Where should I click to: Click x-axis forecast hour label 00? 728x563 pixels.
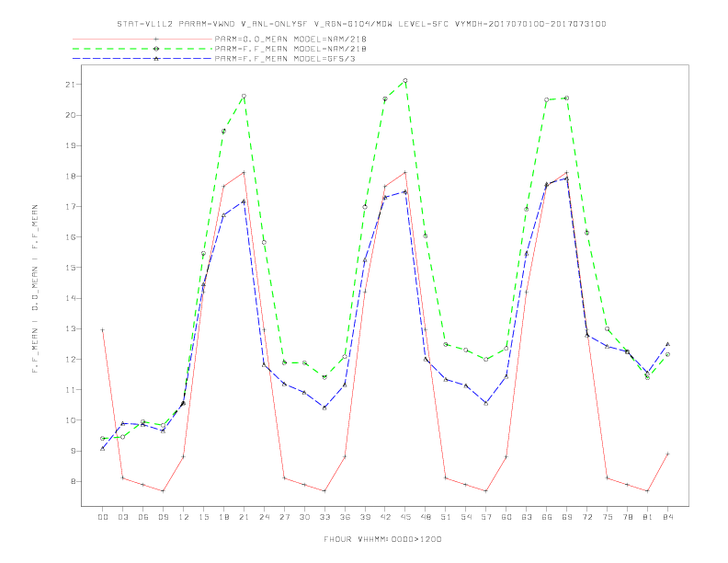point(103,517)
